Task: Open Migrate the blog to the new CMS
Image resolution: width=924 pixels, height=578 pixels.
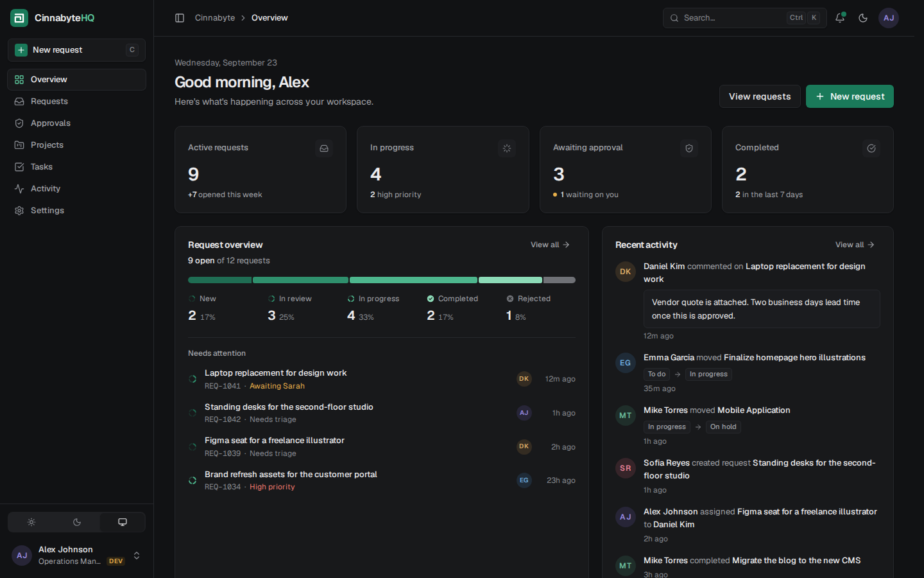Action: point(796,561)
